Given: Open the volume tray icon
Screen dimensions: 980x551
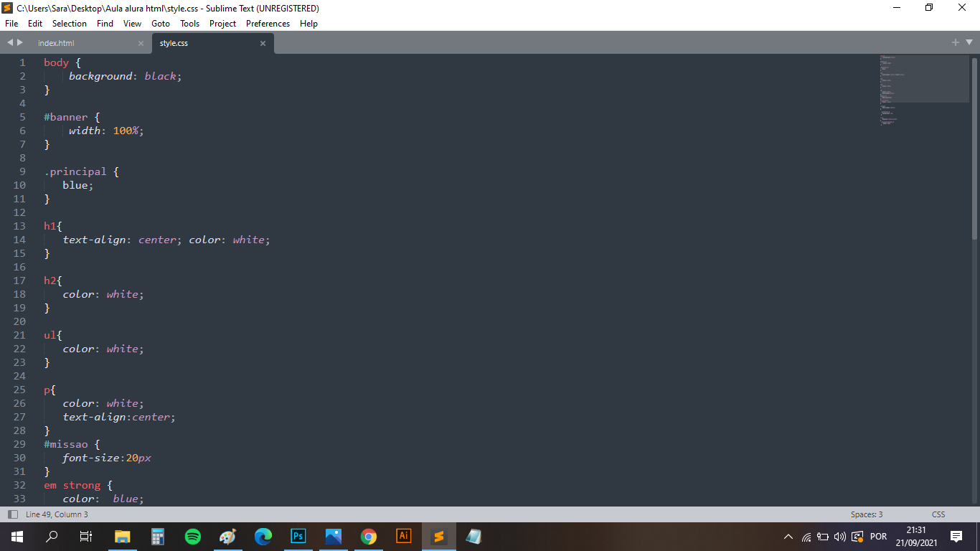Looking at the screenshot, I should tap(840, 537).
